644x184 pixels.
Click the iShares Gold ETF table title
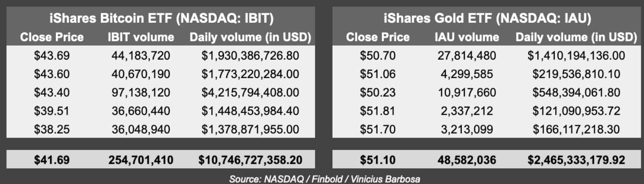pos(487,19)
